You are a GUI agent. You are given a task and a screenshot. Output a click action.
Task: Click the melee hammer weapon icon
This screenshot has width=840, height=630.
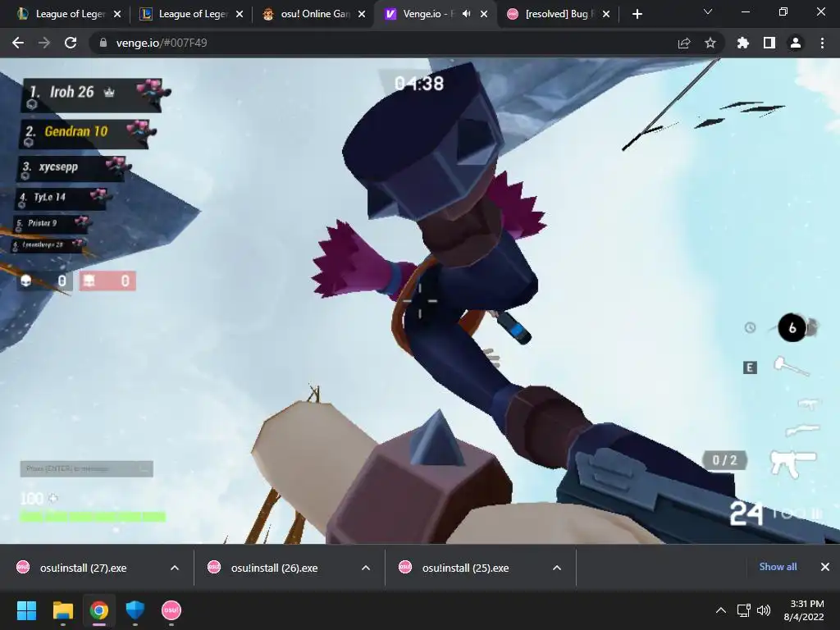click(x=792, y=367)
